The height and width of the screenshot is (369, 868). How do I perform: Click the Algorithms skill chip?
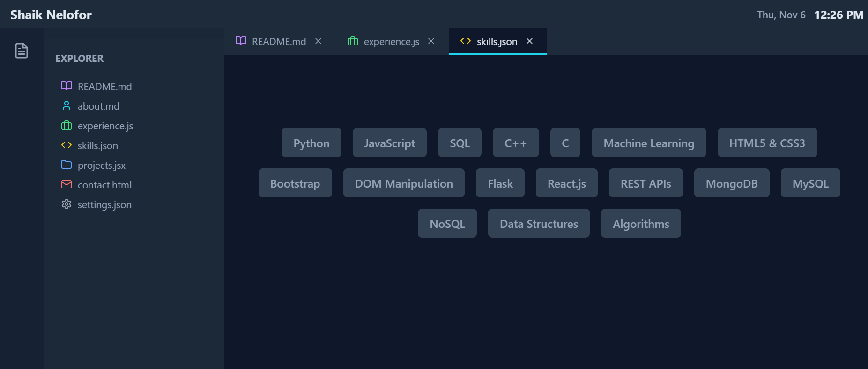click(x=641, y=223)
